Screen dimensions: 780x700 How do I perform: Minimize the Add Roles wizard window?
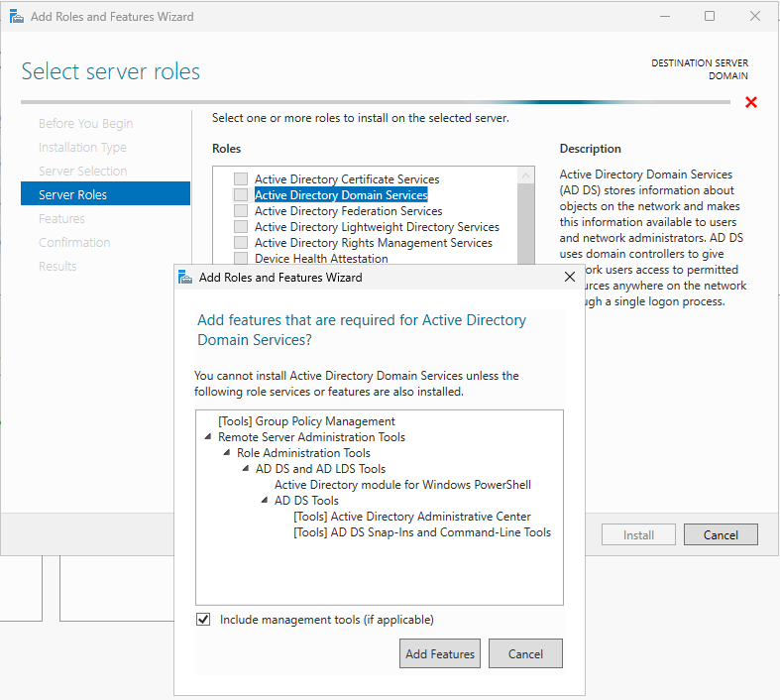664,16
